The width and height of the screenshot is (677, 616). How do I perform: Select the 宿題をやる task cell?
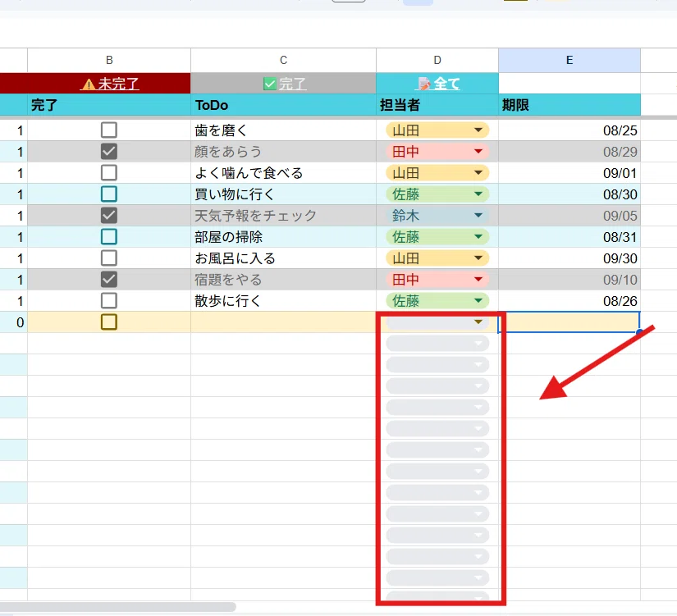[283, 280]
